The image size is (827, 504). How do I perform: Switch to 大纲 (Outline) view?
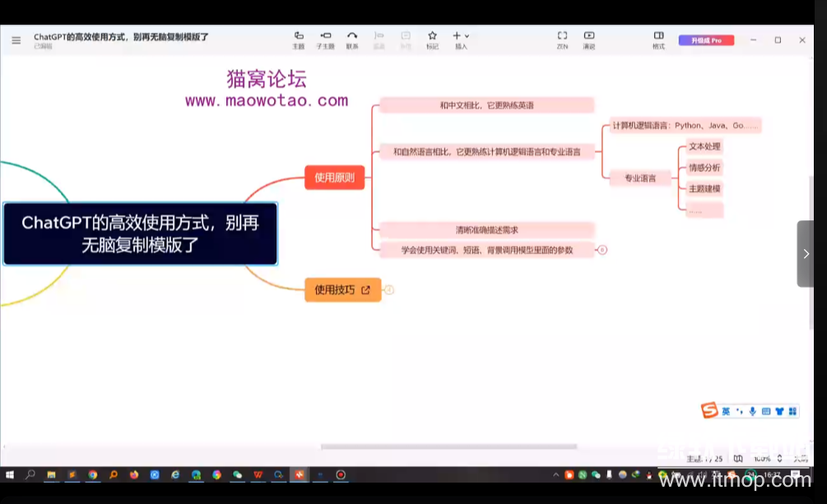pyautogui.click(x=801, y=459)
